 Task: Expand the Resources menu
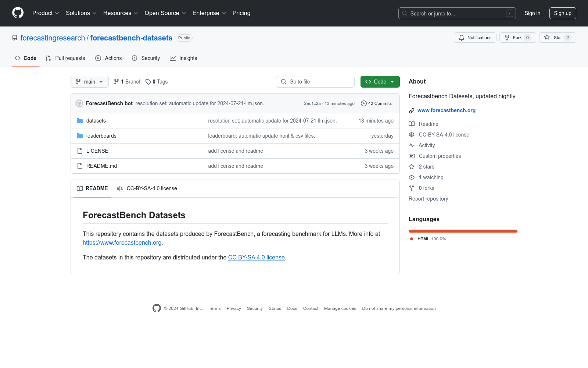(121, 13)
